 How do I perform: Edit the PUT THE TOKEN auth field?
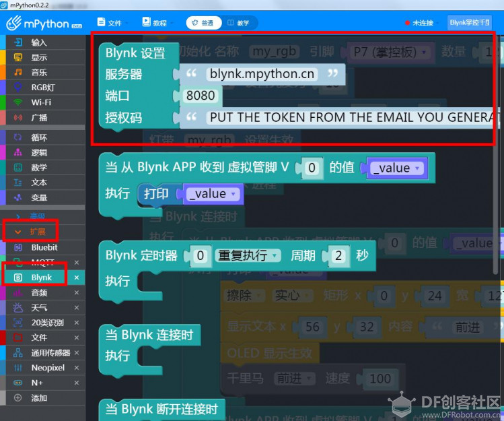(352, 117)
